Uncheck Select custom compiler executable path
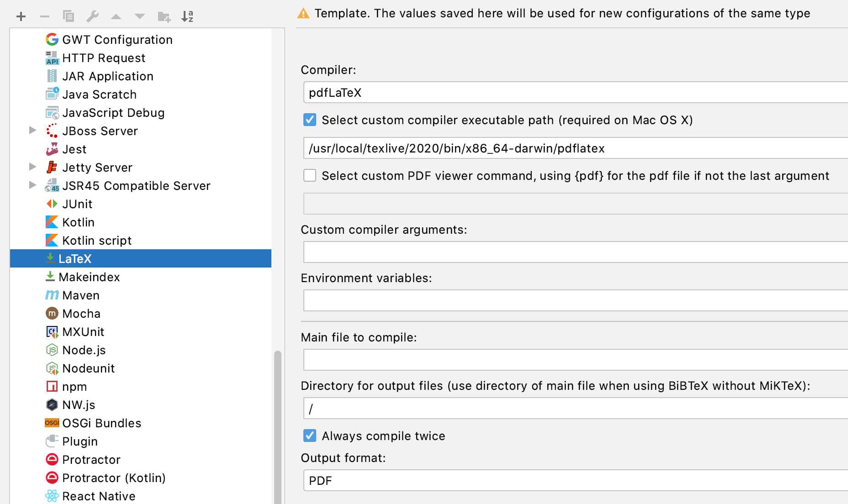This screenshot has height=504, width=848. pyautogui.click(x=310, y=120)
